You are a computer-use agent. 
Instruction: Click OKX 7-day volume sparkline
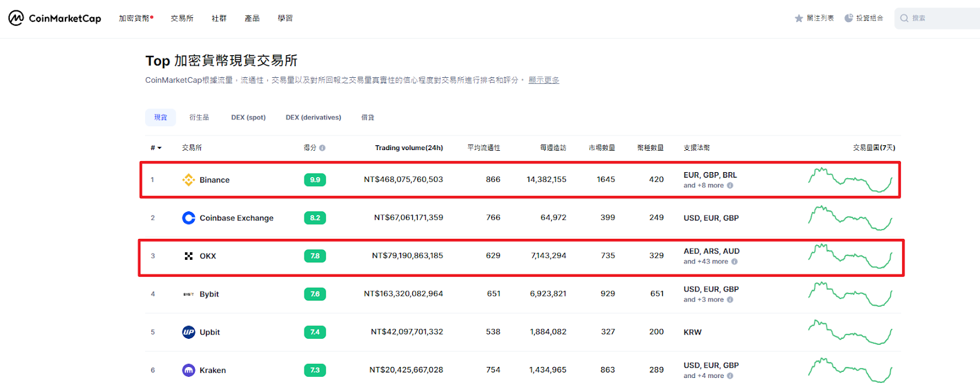[x=850, y=255]
